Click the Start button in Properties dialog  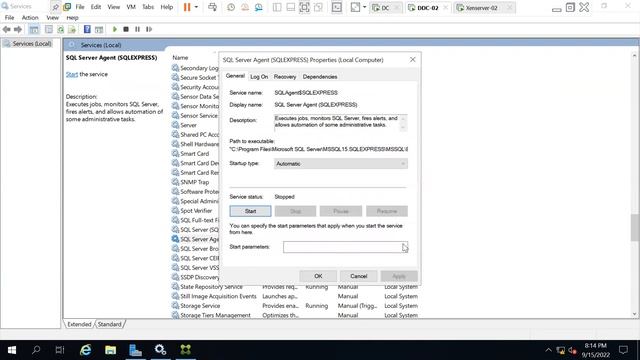click(x=250, y=211)
